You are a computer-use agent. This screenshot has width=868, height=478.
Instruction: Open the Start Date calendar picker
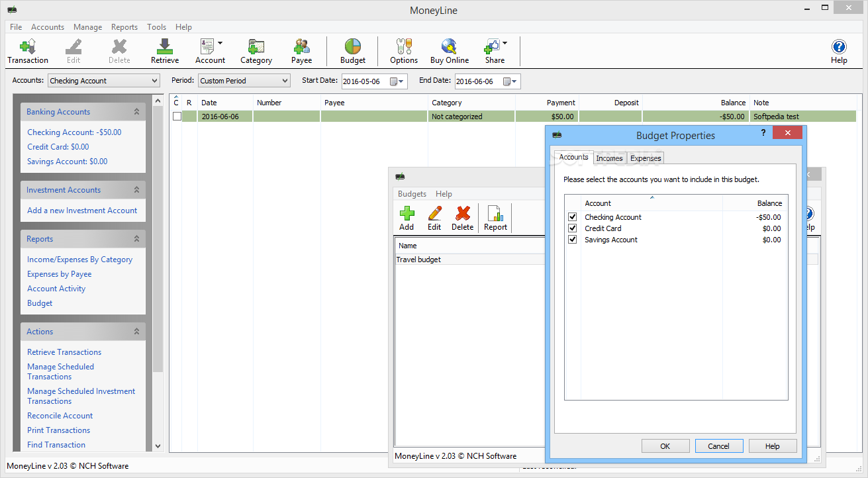click(397, 81)
